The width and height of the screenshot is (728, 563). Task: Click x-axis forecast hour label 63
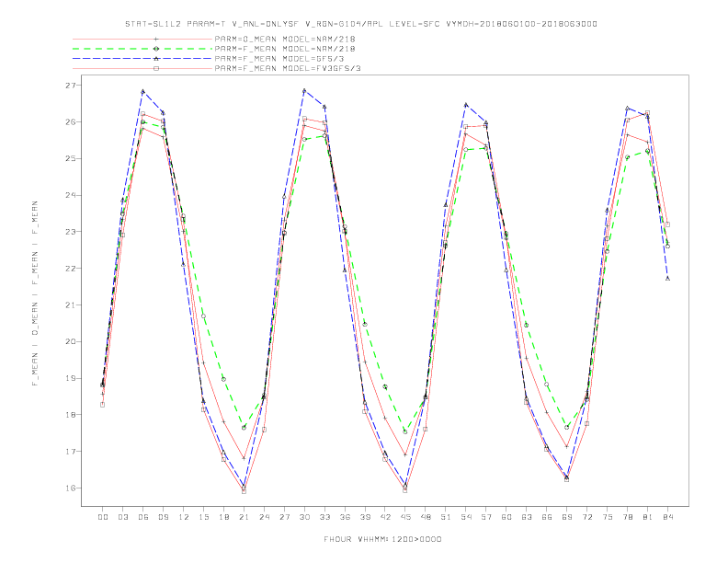click(527, 517)
